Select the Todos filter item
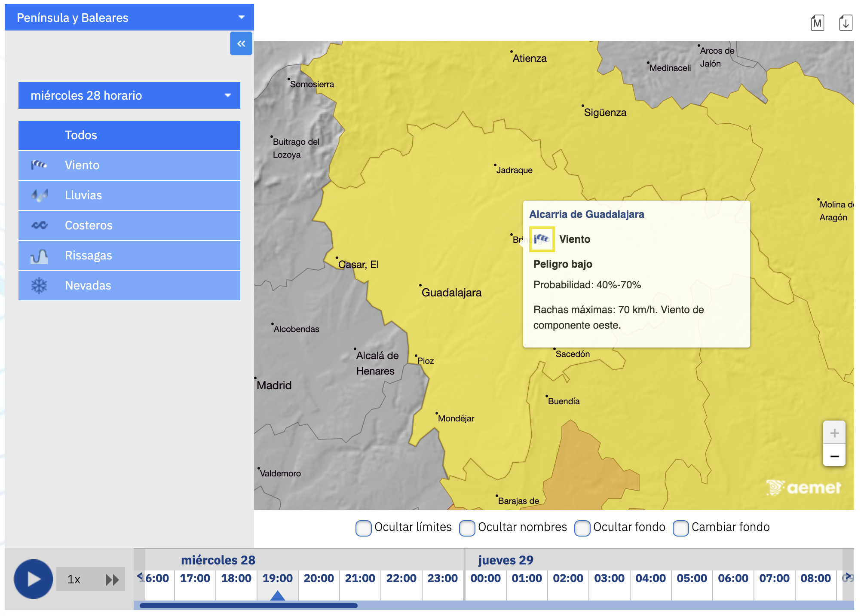 129,135
